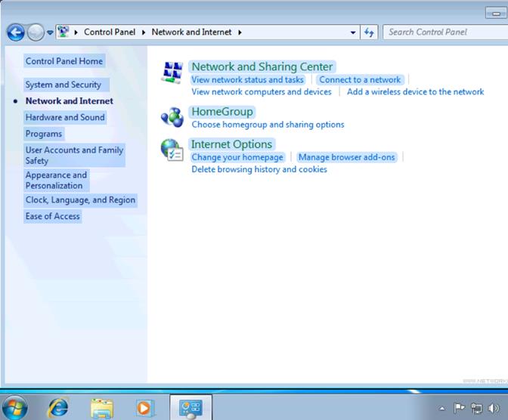508x420 pixels.
Task: Launch Internet Explorer from the taskbar
Action: [58, 407]
